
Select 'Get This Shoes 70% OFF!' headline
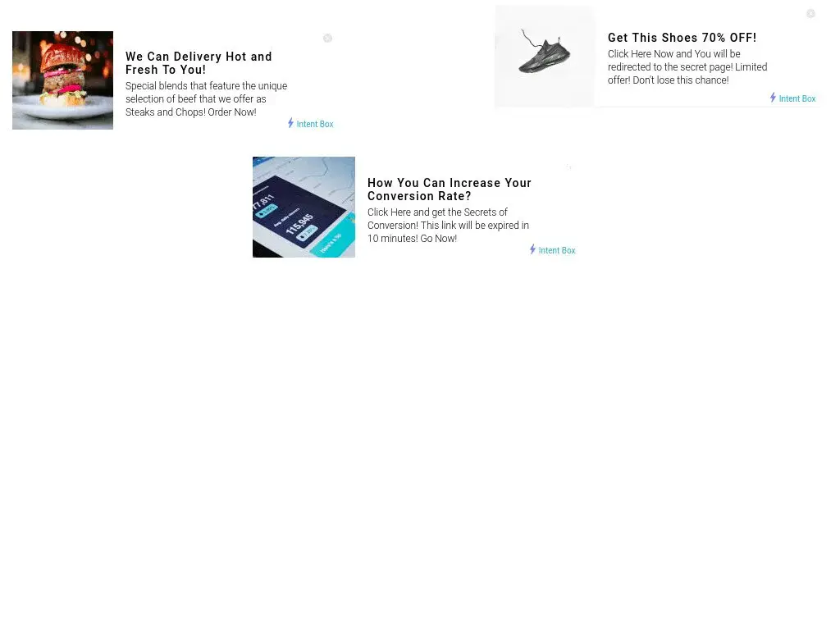tap(682, 38)
